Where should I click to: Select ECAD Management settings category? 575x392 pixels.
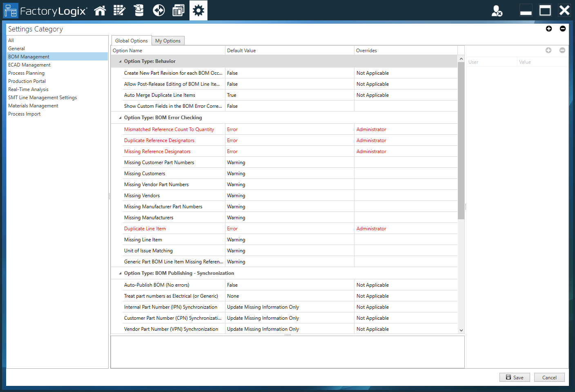(29, 65)
